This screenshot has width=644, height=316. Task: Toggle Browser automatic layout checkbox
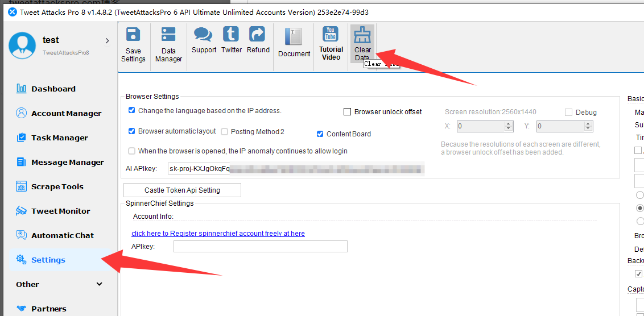click(132, 131)
